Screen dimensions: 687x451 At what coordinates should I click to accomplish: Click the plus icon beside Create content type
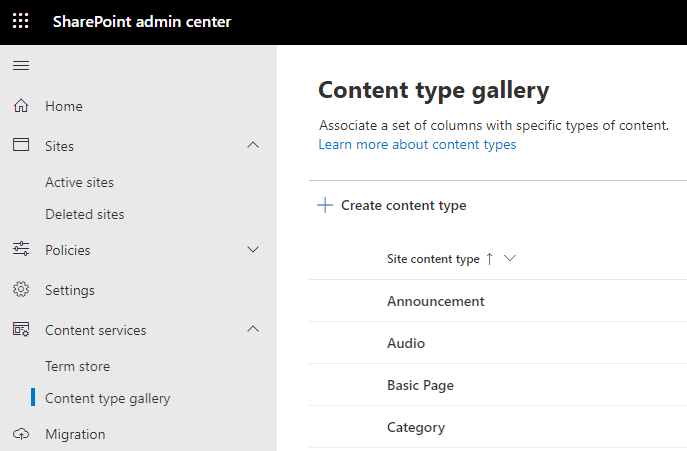coord(324,205)
